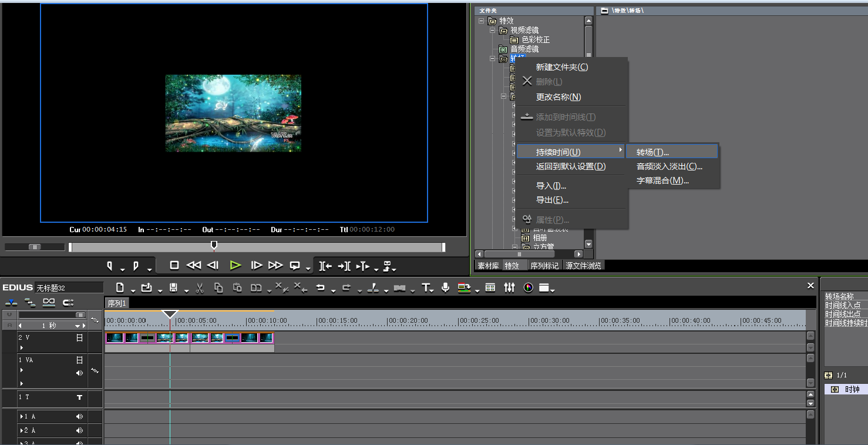Screen dimensions: 868x445
Task: Mute the 1 A audio track
Action: point(79,416)
